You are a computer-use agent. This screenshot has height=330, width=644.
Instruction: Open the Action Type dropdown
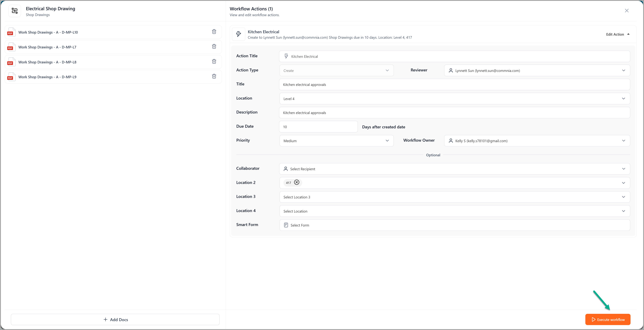coord(336,71)
